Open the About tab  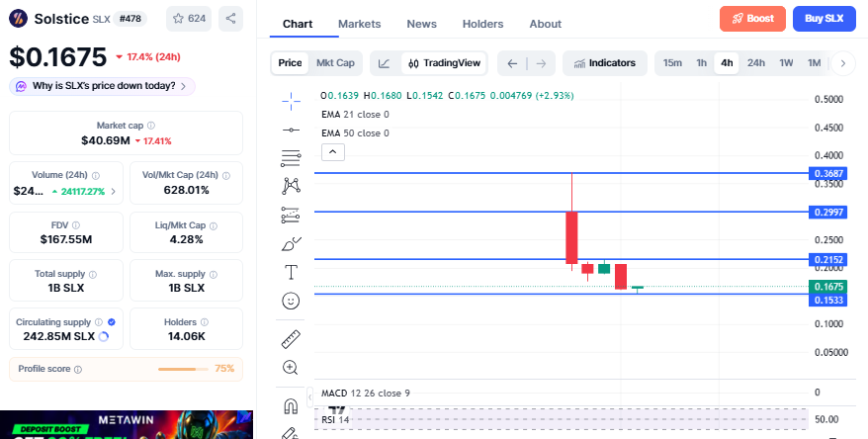tap(546, 24)
